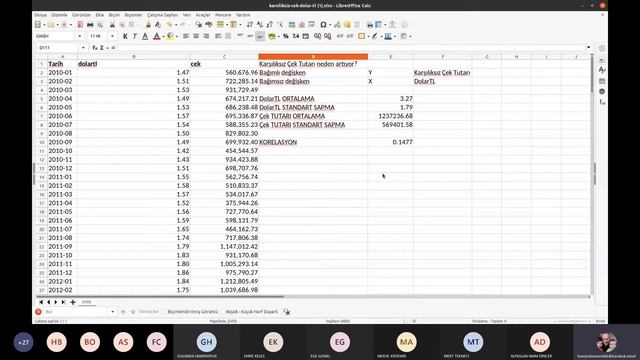Open the font size dropdown
This screenshot has width=640, height=360.
pyautogui.click(x=112, y=36)
